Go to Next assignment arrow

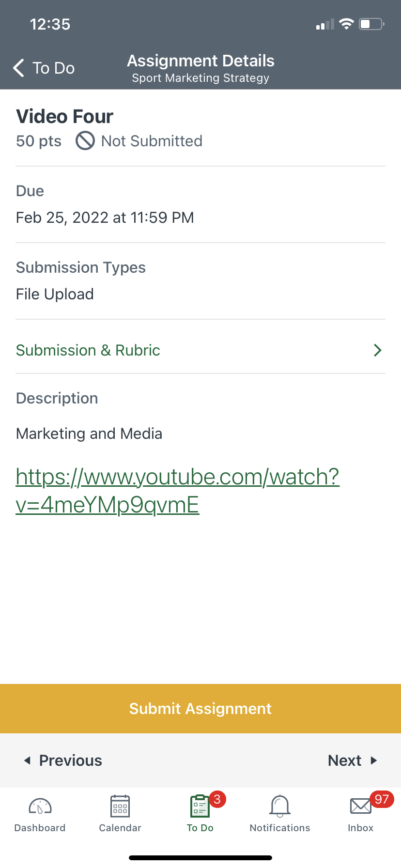[373, 760]
